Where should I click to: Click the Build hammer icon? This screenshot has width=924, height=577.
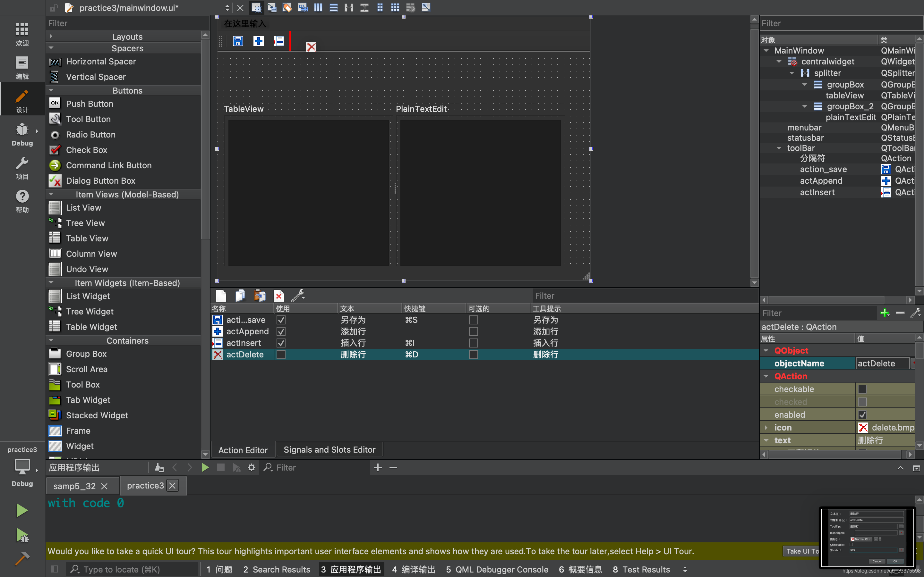[22, 559]
